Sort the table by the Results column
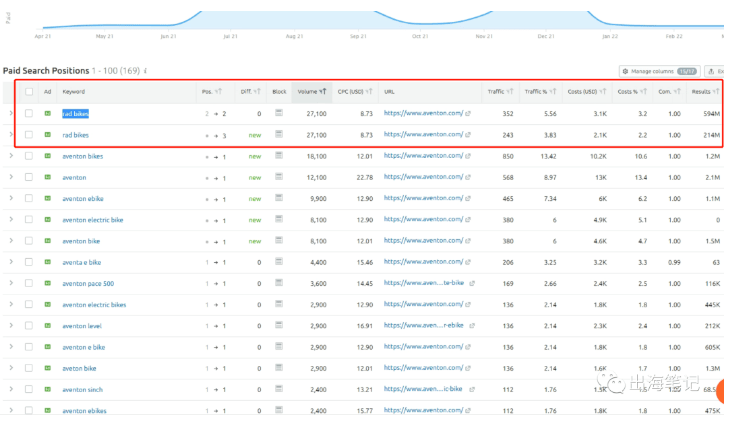Viewport: 732px width, 422px height. coord(705,91)
